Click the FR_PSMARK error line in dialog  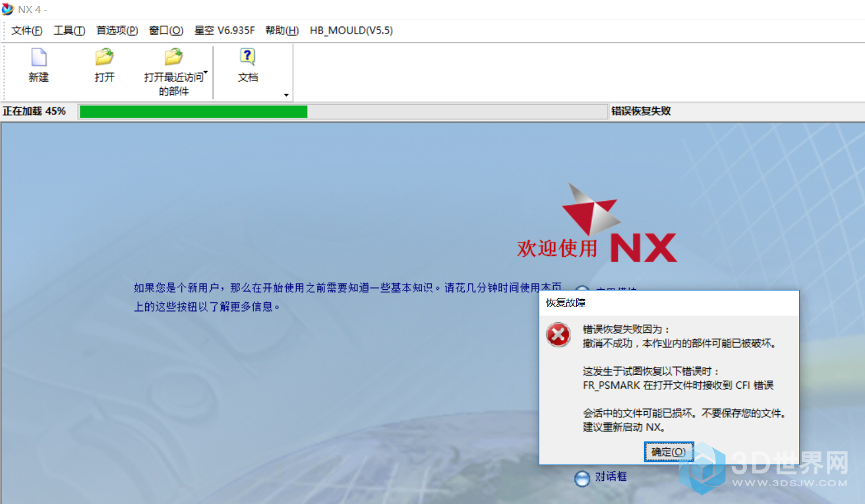click(x=678, y=385)
